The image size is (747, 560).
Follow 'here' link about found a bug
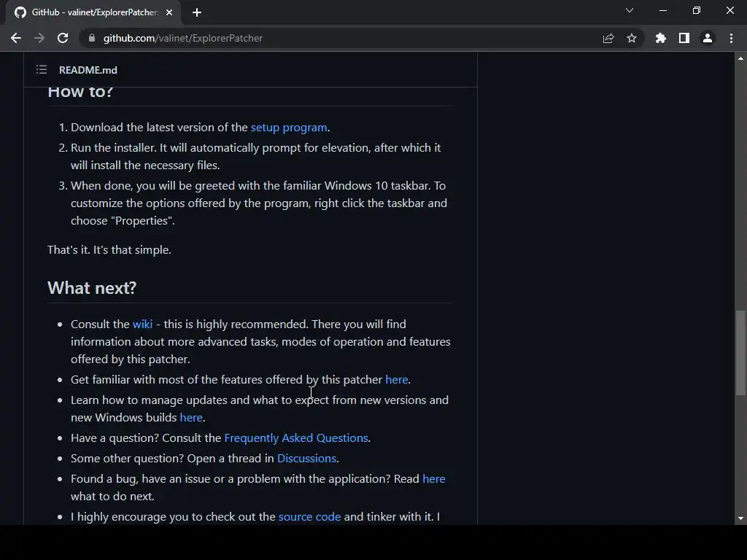coord(433,479)
